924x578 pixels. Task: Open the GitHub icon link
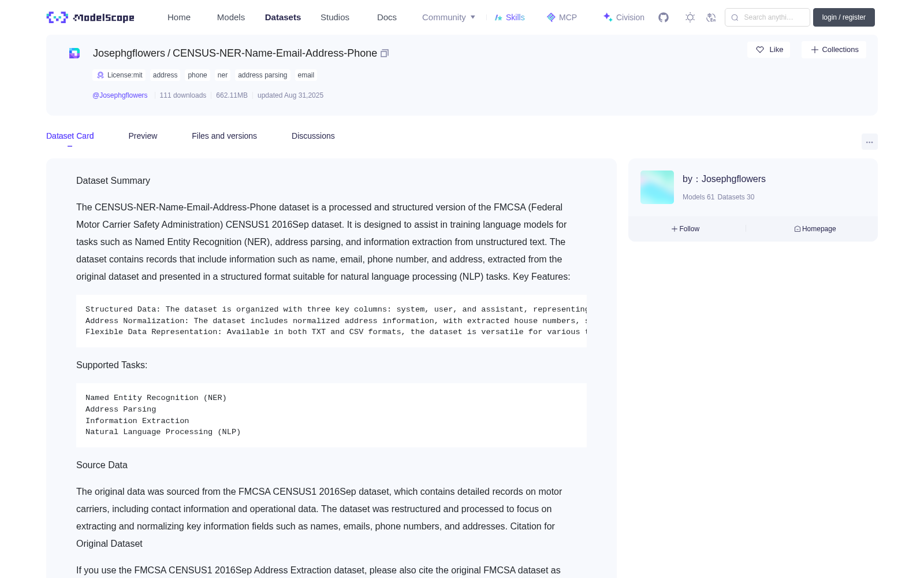(x=664, y=17)
